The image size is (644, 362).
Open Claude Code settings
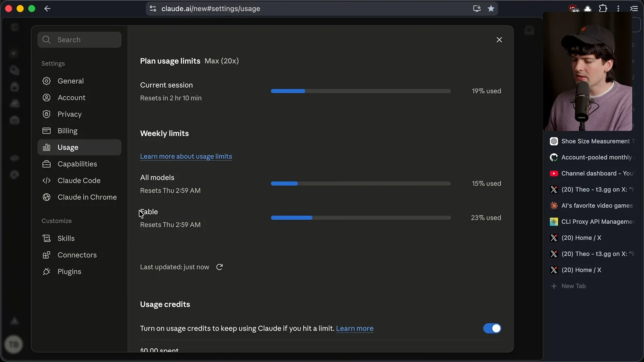pyautogui.click(x=79, y=181)
